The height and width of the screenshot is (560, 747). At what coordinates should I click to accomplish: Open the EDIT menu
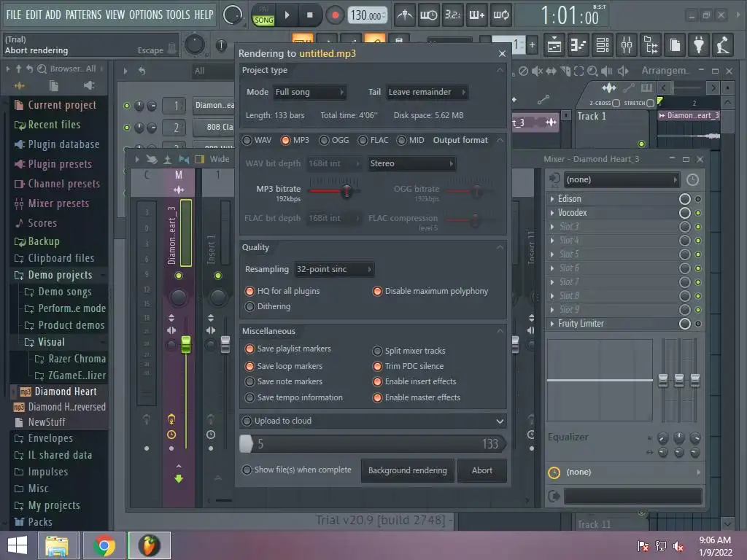tap(34, 15)
